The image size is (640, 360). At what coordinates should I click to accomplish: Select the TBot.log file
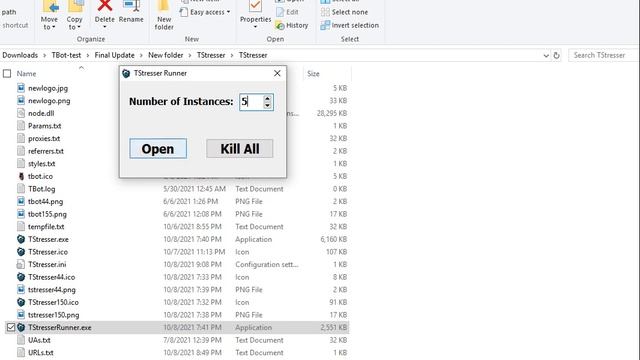[42, 189]
